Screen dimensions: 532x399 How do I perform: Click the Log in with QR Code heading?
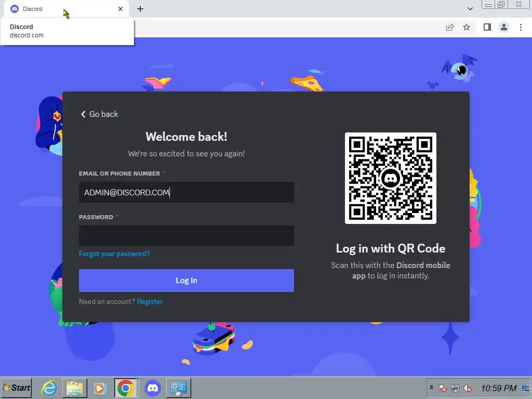point(391,248)
